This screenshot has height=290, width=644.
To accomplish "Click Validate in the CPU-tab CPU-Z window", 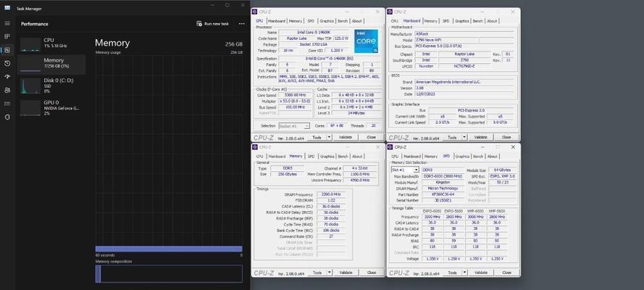I will tap(346, 137).
